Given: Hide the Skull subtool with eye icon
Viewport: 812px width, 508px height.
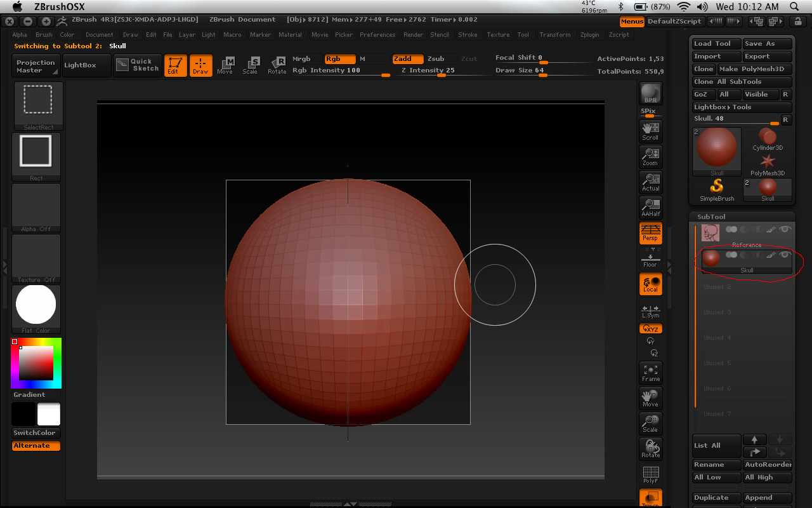Looking at the screenshot, I should 785,255.
